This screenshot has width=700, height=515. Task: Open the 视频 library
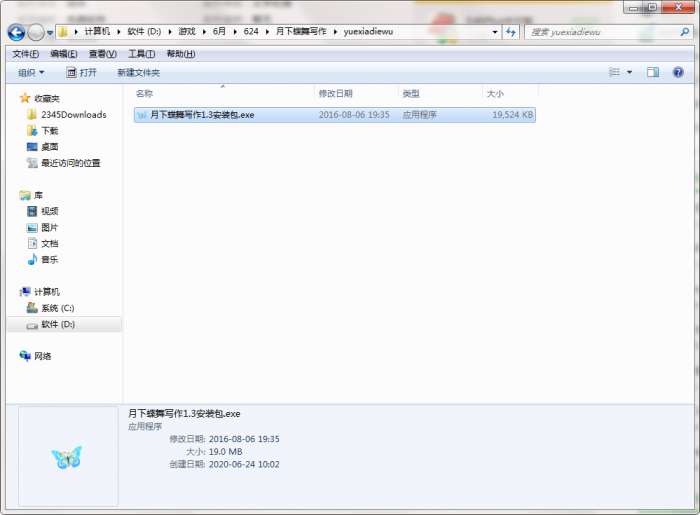(x=50, y=211)
